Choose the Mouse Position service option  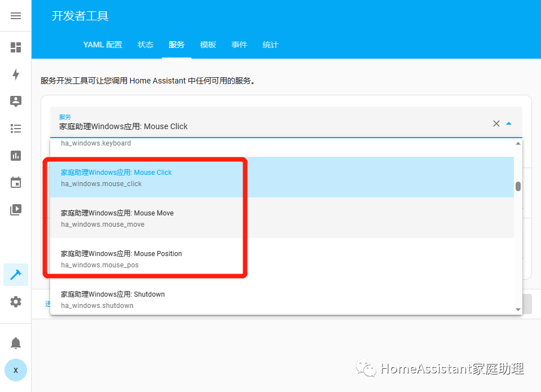pos(282,258)
